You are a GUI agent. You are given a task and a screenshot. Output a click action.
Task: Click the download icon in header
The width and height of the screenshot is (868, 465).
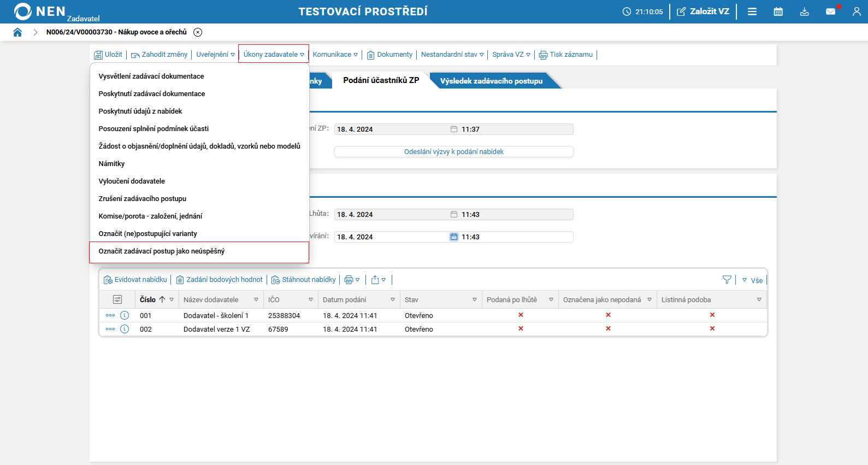point(805,11)
